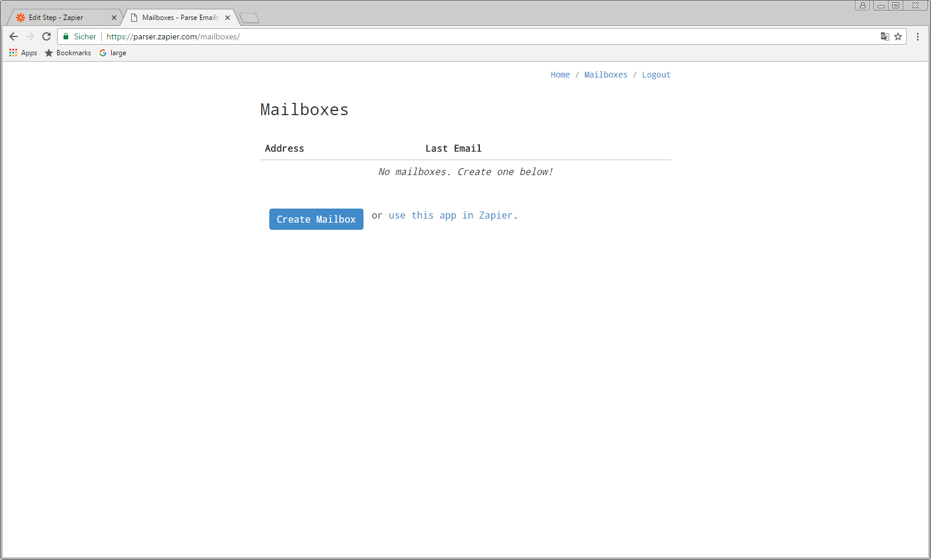
Task: Close the Edit Step - Zapier tab
Action: click(114, 18)
